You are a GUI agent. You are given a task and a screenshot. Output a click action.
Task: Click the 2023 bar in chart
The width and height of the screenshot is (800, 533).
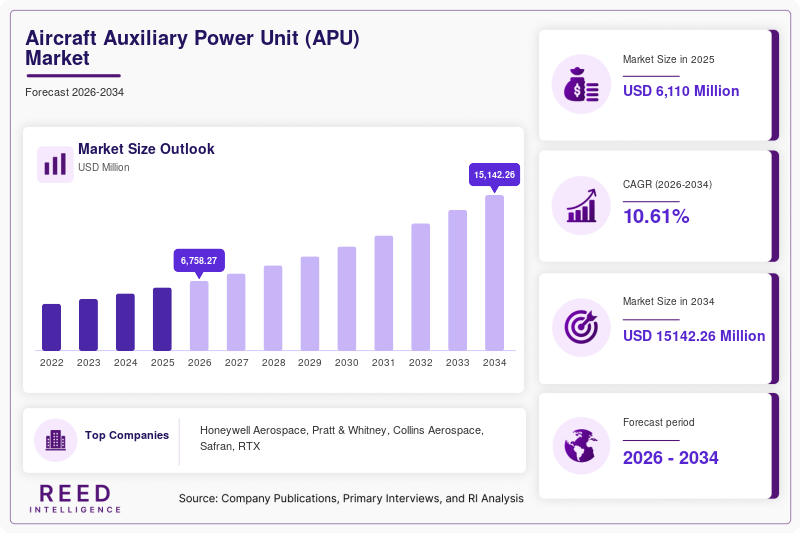[x=88, y=325]
